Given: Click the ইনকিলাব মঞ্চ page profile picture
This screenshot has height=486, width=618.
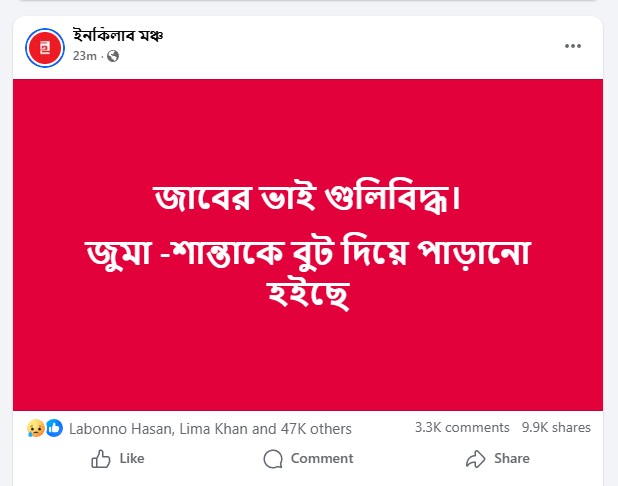Looking at the screenshot, I should pyautogui.click(x=46, y=47).
